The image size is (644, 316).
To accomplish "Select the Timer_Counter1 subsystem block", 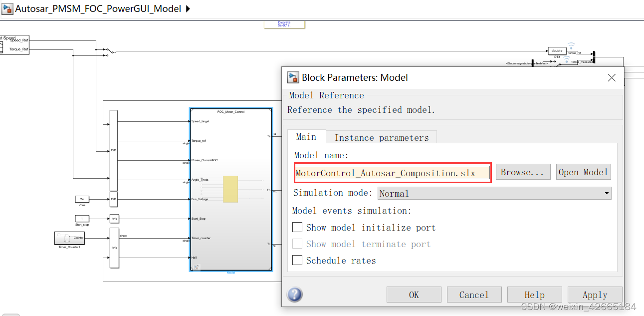I will point(69,238).
